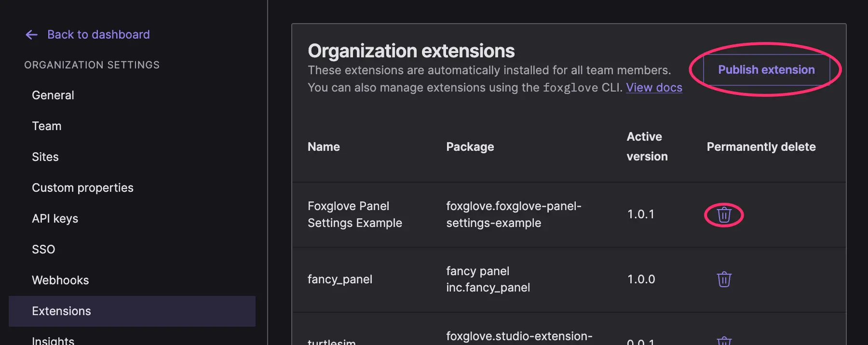Navigate to the Team settings page

[x=46, y=126]
